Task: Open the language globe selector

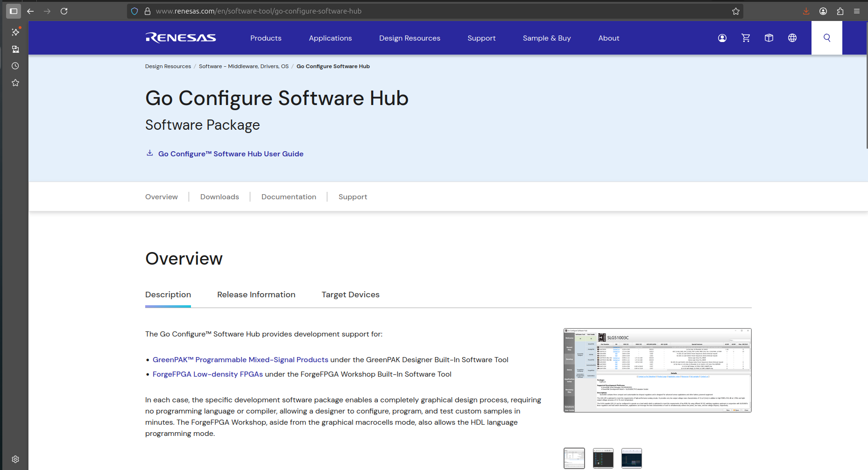Action: (792, 38)
